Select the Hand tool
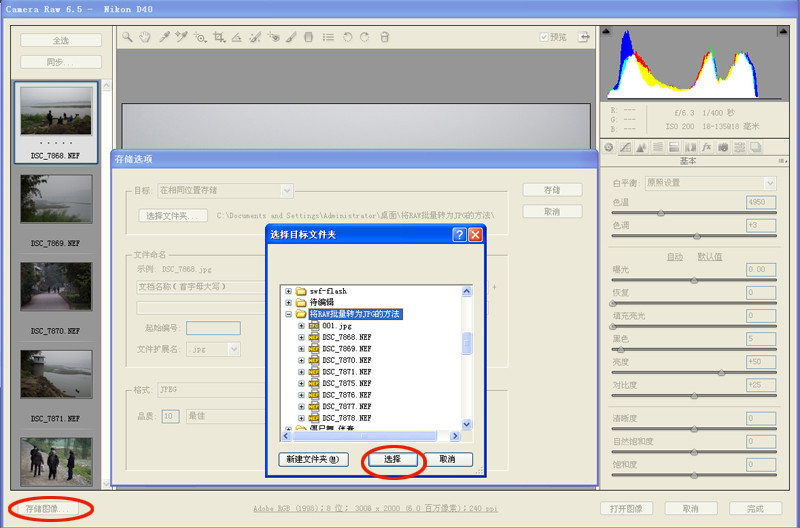This screenshot has height=528, width=800. pos(145,37)
